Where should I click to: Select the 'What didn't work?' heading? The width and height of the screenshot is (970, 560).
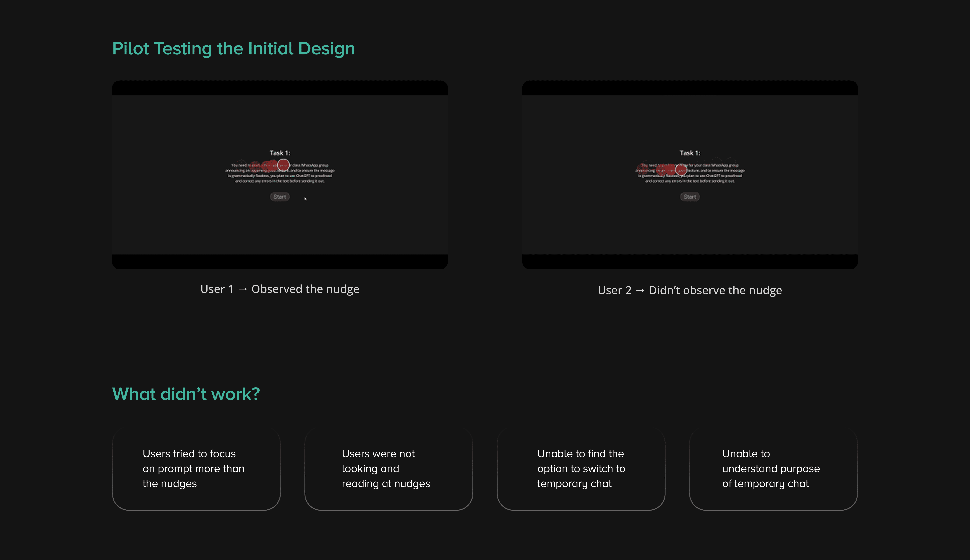coord(186,394)
